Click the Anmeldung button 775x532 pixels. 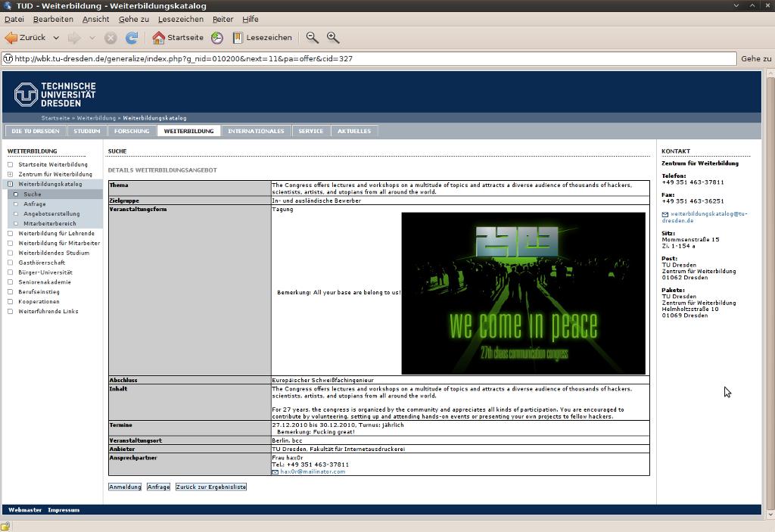(125, 487)
